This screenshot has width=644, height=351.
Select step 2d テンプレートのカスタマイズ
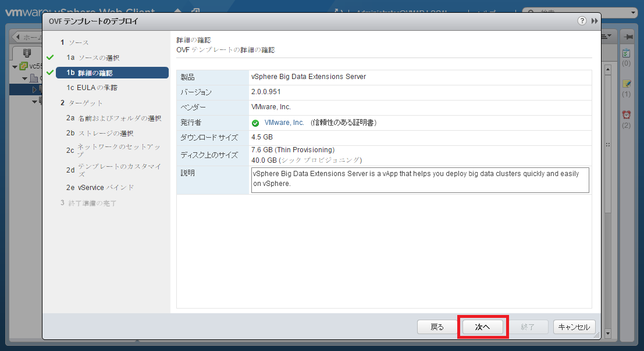(114, 170)
